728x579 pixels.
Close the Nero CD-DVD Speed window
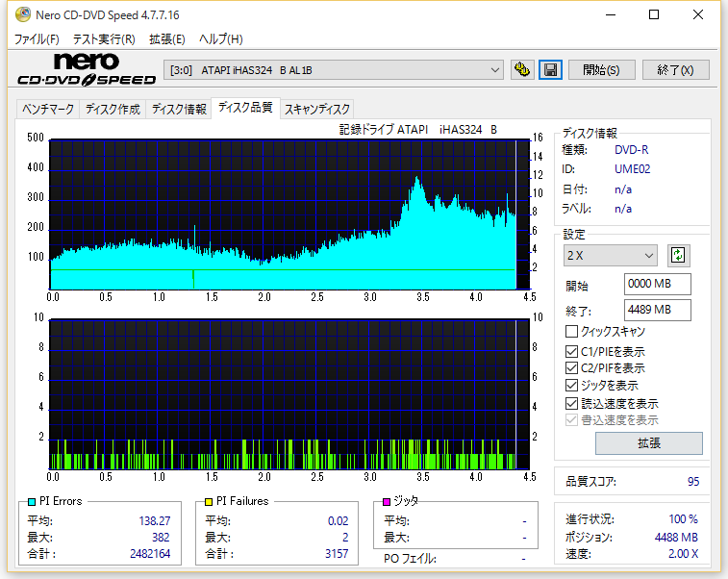(698, 14)
